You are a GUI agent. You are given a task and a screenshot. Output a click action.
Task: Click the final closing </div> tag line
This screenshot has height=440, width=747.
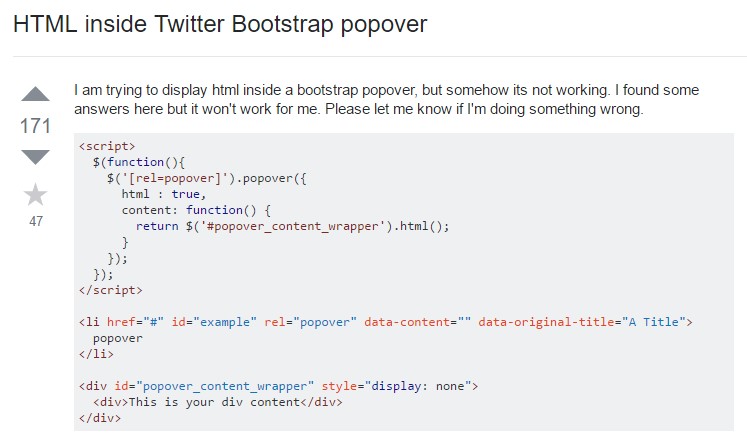(x=100, y=418)
